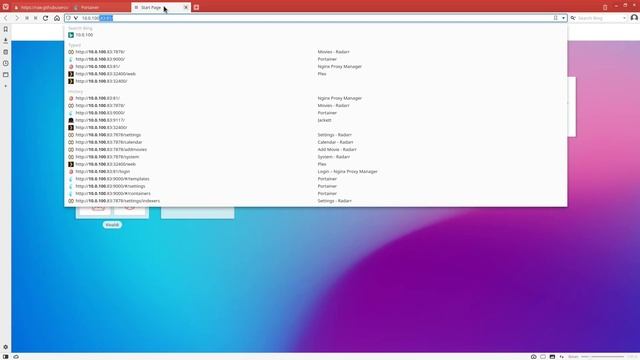Switch to the raw.githubusercontent tab
Viewport: 640px width, 360px height.
tap(41, 7)
